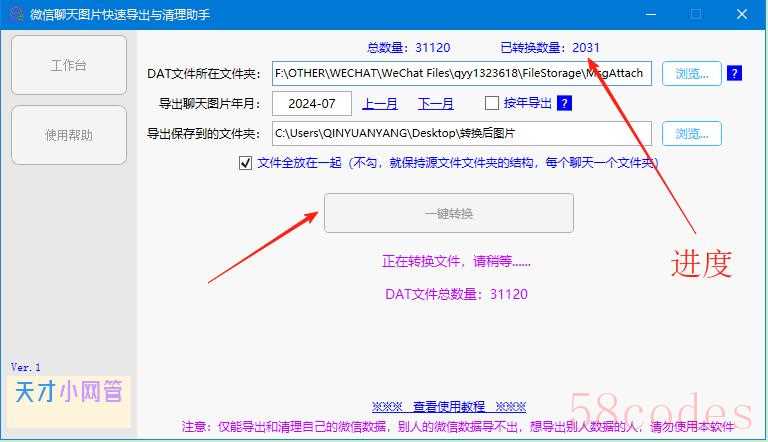
Task: Click the 导出聊天图片年月 label
Action: 210,104
